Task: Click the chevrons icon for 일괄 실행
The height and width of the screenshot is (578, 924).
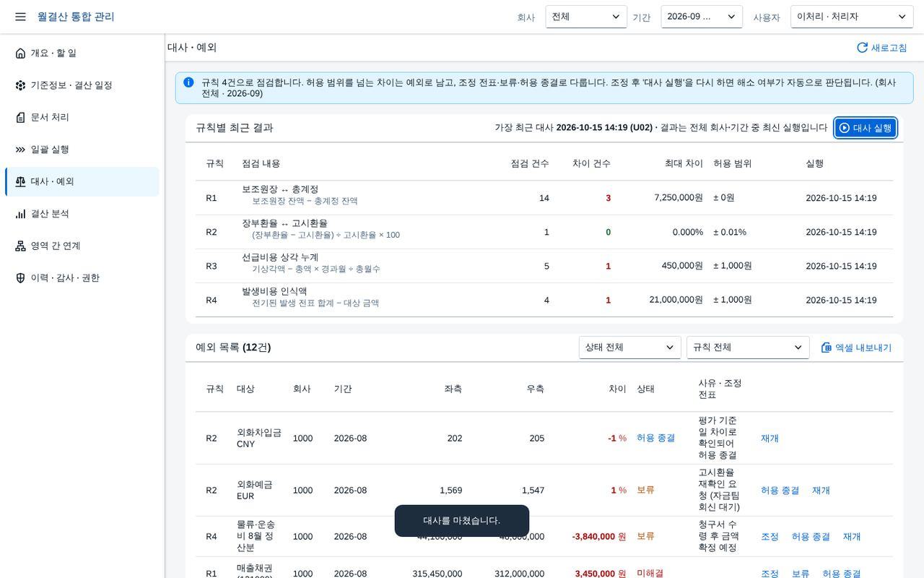Action: 20,150
